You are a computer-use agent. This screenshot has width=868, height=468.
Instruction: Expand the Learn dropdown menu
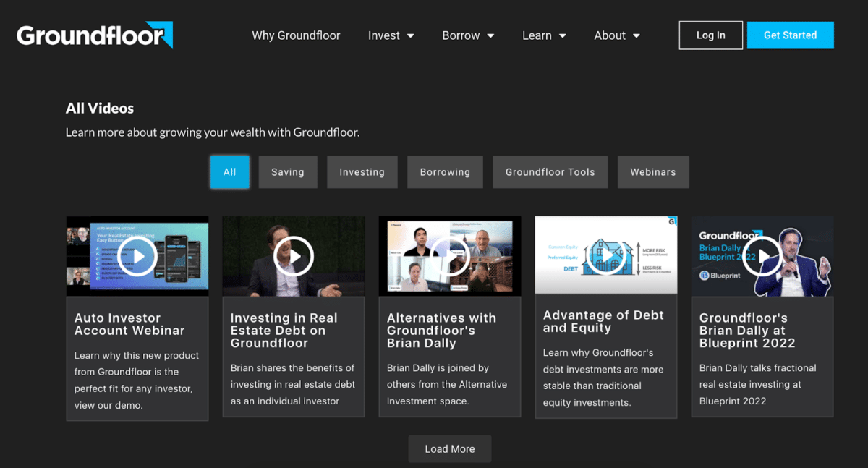click(544, 35)
